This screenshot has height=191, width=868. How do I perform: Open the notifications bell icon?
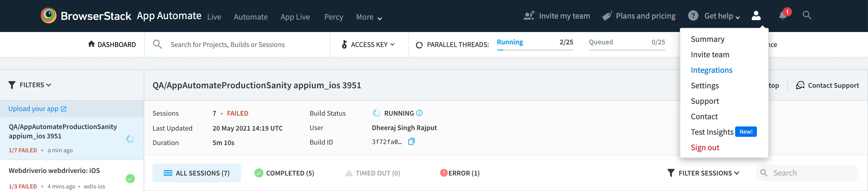tap(782, 15)
